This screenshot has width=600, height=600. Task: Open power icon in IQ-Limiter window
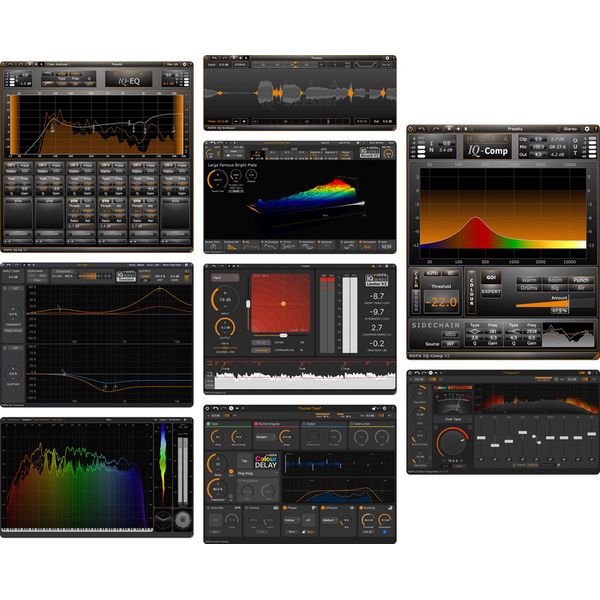click(x=207, y=266)
